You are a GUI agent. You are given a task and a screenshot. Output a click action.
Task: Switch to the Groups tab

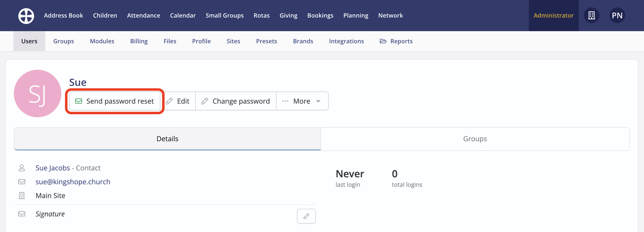pyautogui.click(x=474, y=139)
